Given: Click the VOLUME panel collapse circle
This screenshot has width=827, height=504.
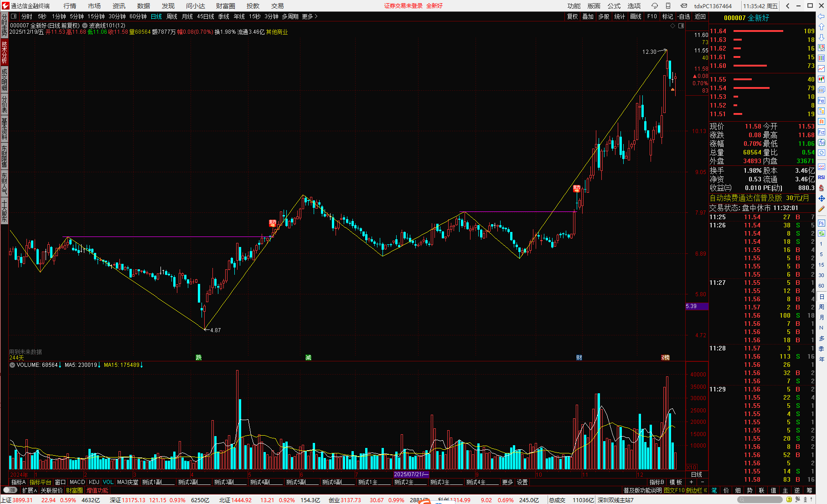Looking at the screenshot, I should click(x=12, y=365).
